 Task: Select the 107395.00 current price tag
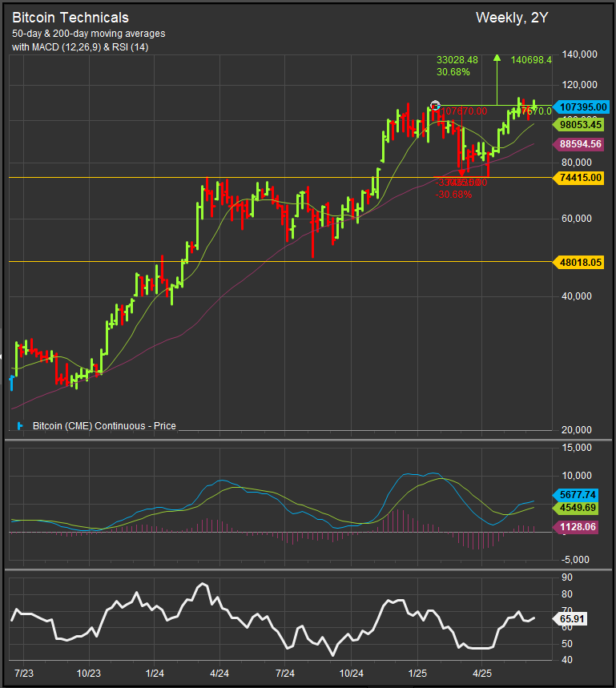[x=582, y=107]
